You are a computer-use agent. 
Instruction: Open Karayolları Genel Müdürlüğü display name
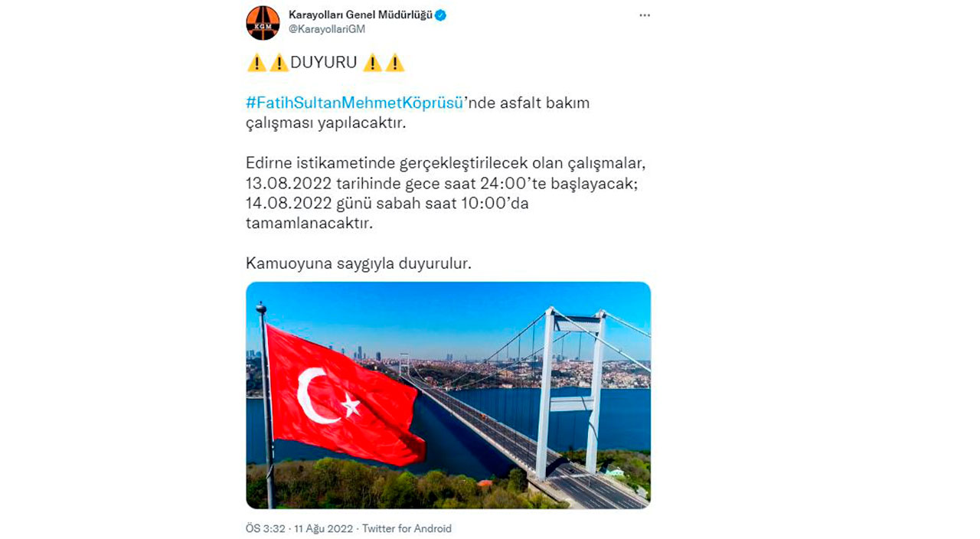361,15
